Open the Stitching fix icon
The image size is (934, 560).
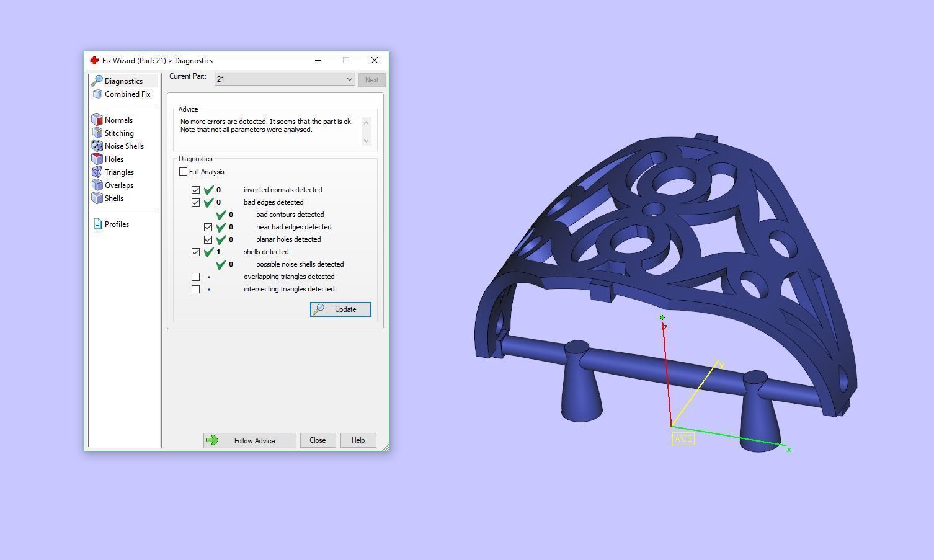tap(97, 133)
